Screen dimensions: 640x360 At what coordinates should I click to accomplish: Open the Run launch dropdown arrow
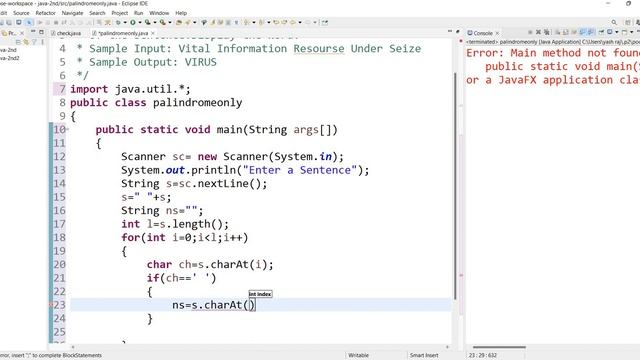140,22
